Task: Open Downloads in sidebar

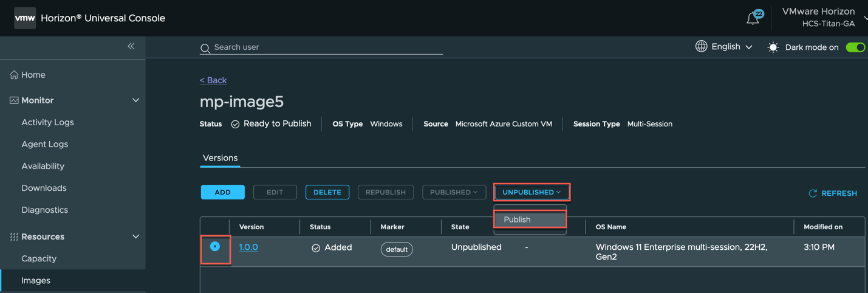Action: click(x=44, y=188)
